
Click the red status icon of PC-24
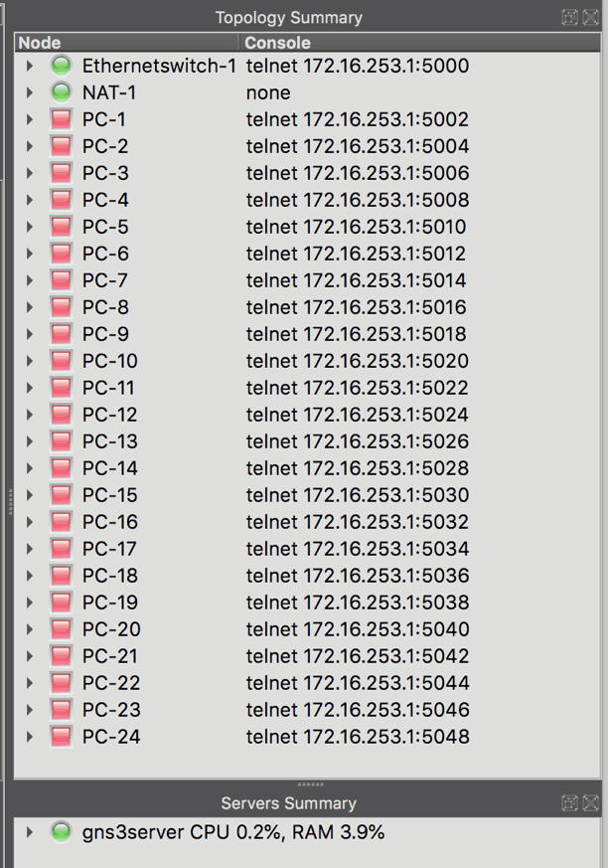(61, 736)
